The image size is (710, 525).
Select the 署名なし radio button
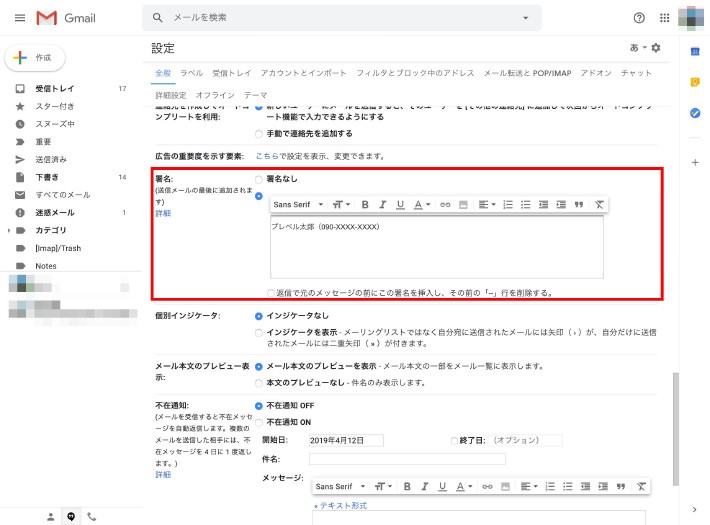tap(259, 179)
